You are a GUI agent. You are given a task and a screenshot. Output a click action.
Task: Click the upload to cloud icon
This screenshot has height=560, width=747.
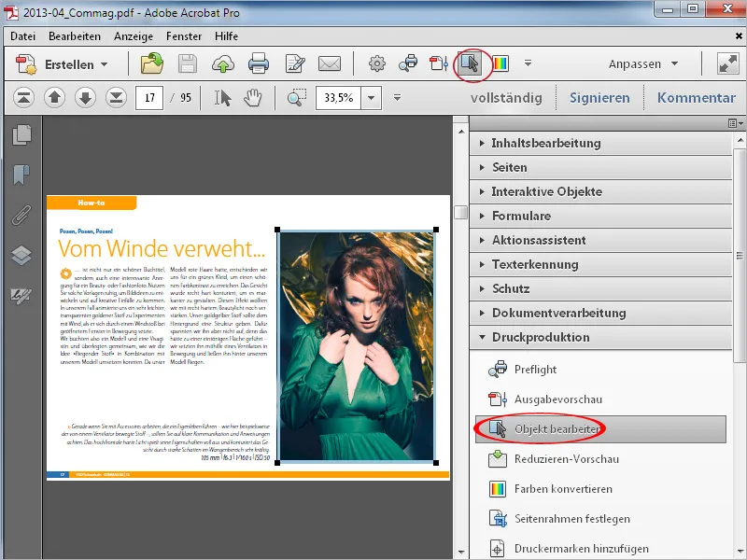pos(223,64)
